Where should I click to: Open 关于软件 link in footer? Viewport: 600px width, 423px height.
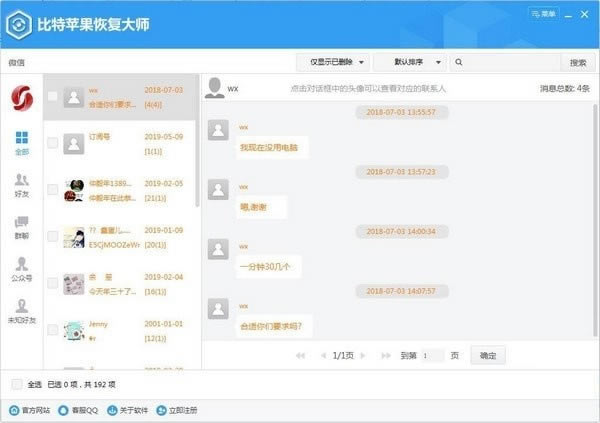tap(127, 410)
